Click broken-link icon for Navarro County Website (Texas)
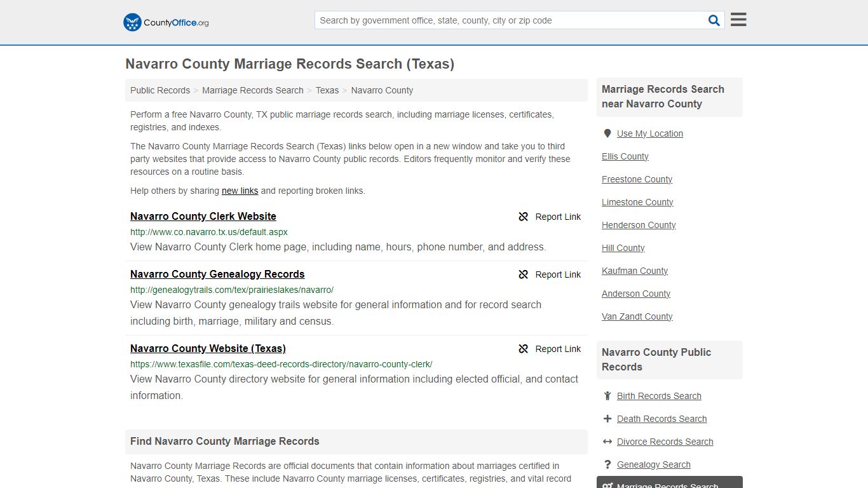 coord(524,349)
